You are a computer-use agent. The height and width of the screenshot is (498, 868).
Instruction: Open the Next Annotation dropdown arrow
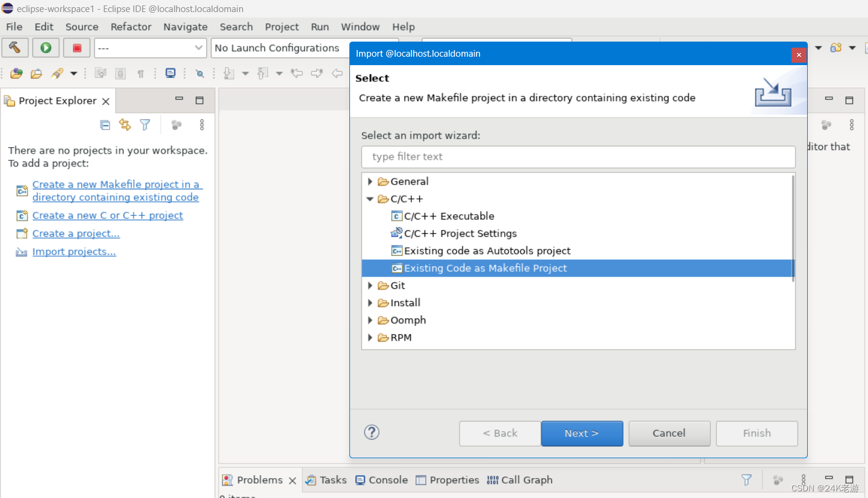coord(245,74)
